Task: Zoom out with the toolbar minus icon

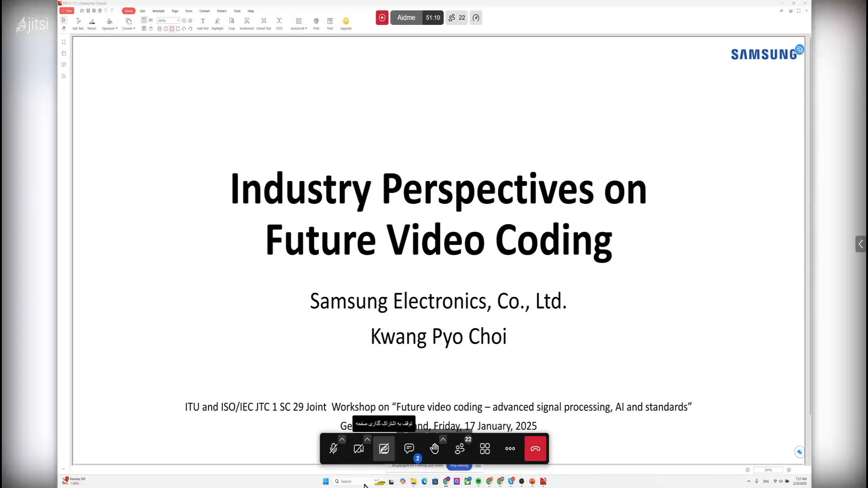Action: tap(184, 21)
